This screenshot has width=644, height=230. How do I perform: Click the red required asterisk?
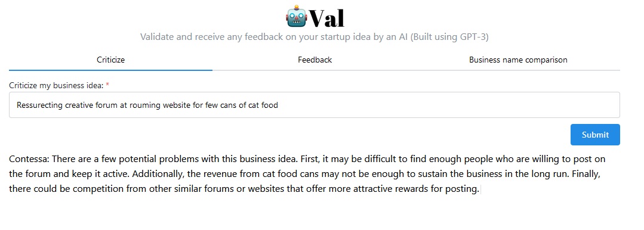point(107,85)
